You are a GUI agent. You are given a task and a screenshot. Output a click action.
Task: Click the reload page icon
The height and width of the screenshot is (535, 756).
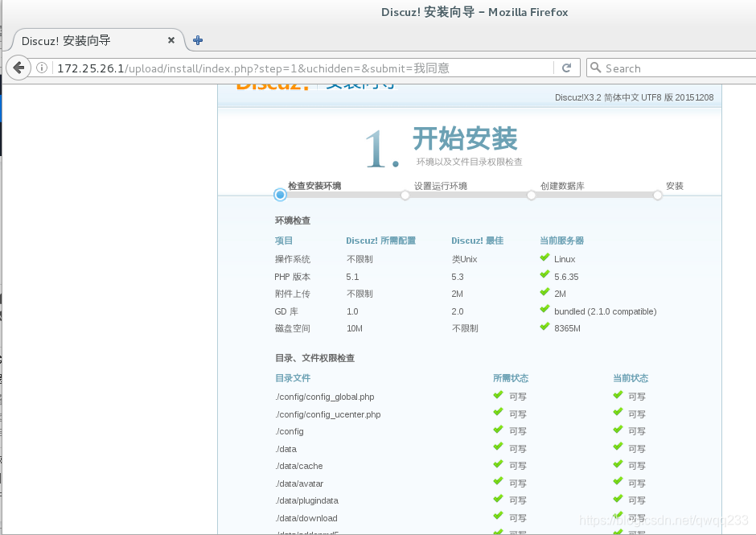click(566, 68)
